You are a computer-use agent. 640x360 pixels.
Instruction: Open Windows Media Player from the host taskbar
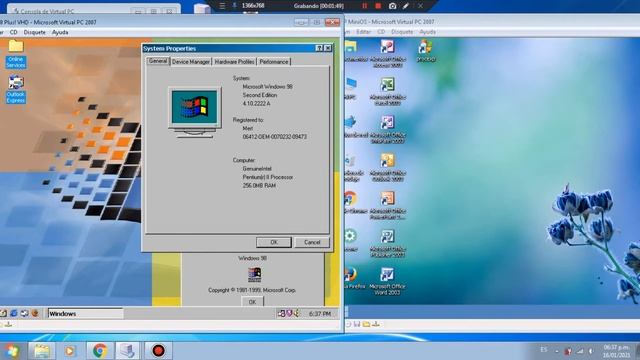pos(70,351)
